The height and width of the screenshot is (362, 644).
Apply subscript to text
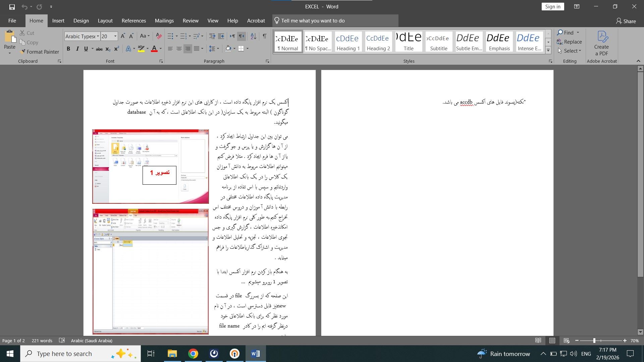pyautogui.click(x=107, y=49)
